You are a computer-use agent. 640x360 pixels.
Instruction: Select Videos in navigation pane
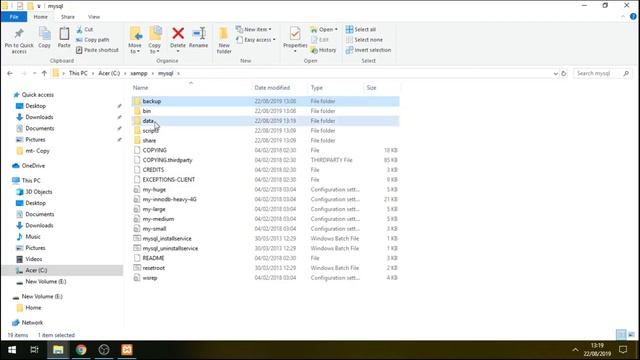point(33,259)
